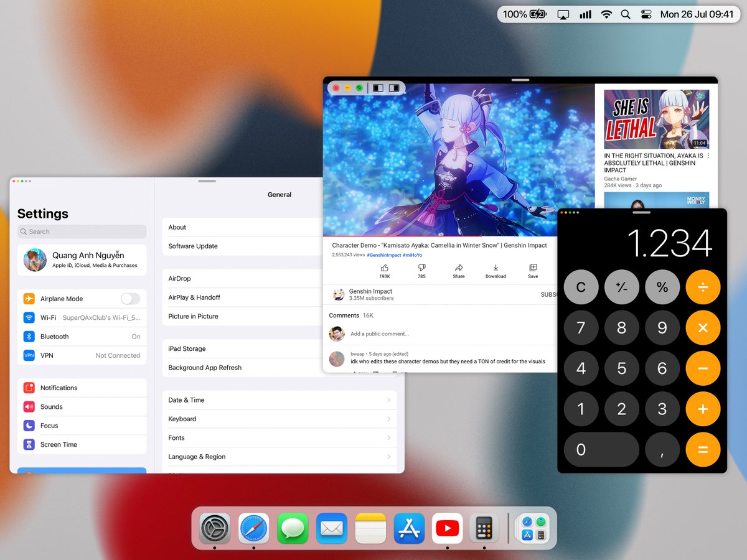Click the Wi-Fi status icon in menu bar
This screenshot has height=560, width=747.
click(x=606, y=14)
